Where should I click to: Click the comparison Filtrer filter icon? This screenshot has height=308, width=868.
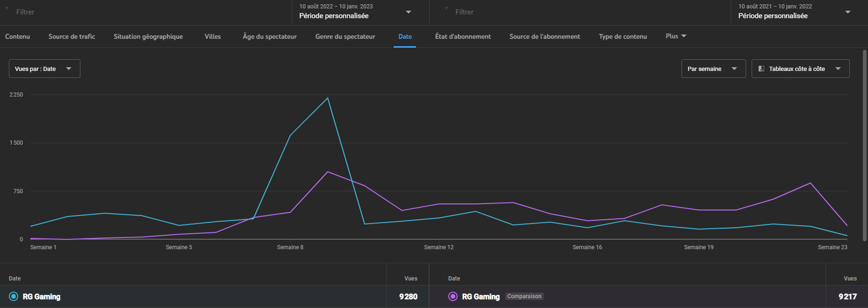pos(446,8)
